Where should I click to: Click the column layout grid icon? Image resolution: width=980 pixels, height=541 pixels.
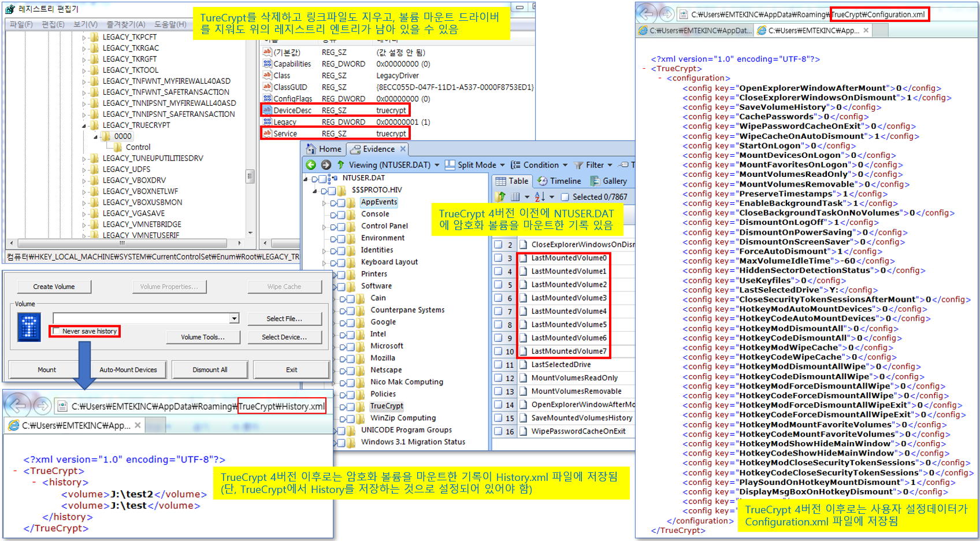[515, 197]
